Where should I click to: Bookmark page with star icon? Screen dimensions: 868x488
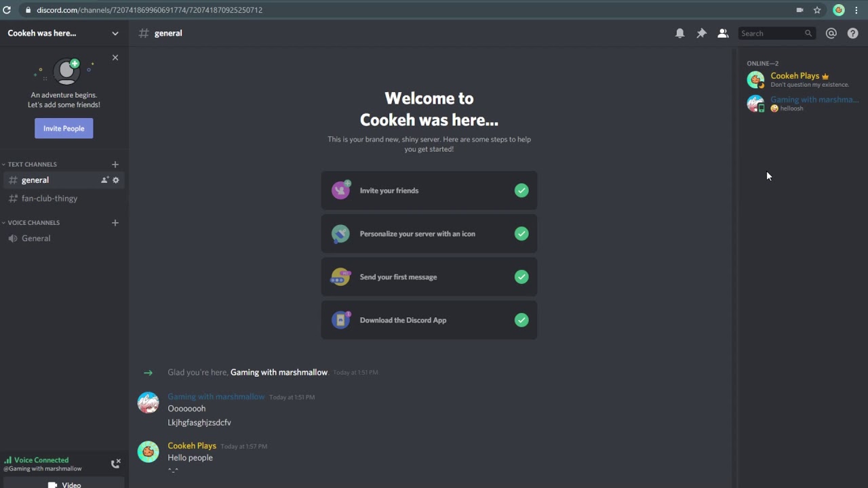[x=817, y=10]
